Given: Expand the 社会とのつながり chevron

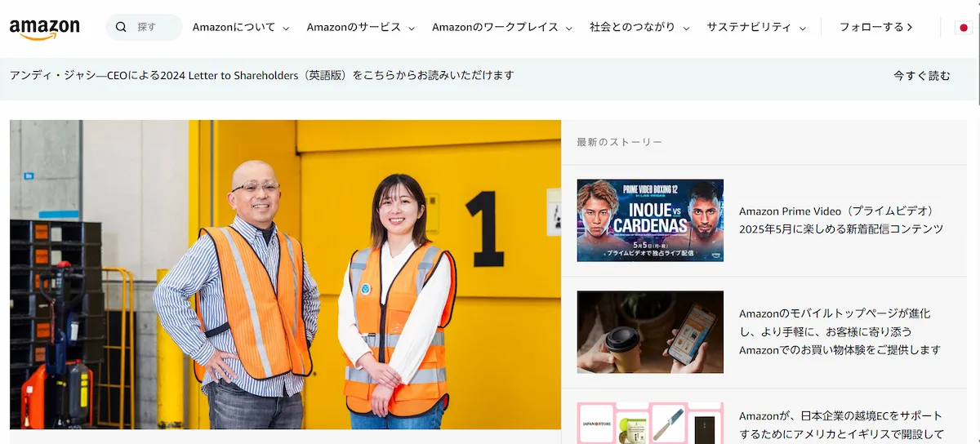Looking at the screenshot, I should [687, 29].
